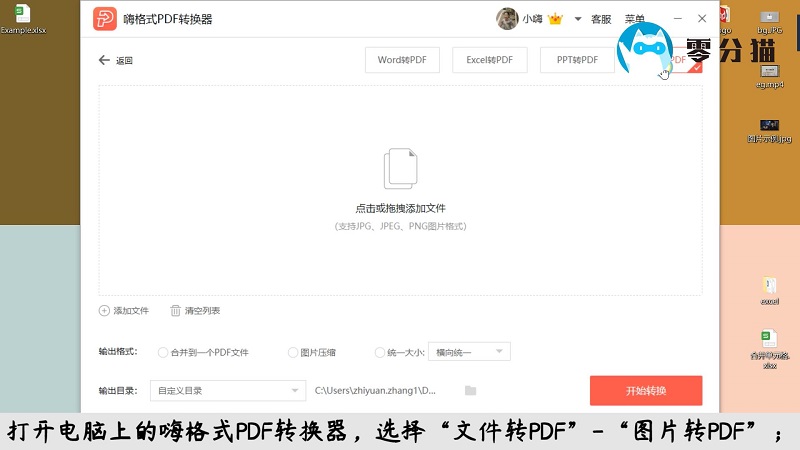Select 统一大小 radio option
Screen dimensions: 800x450
pos(380,353)
